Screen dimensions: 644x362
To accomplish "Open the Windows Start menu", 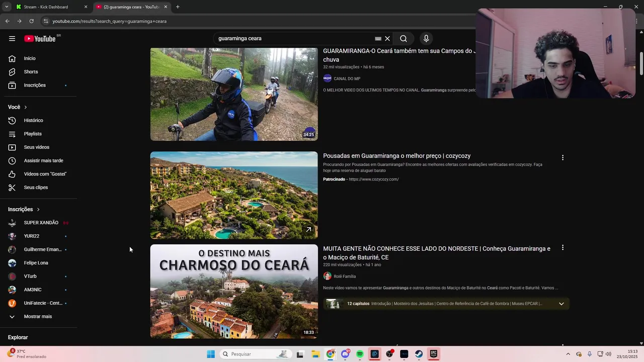I will pyautogui.click(x=211, y=354).
